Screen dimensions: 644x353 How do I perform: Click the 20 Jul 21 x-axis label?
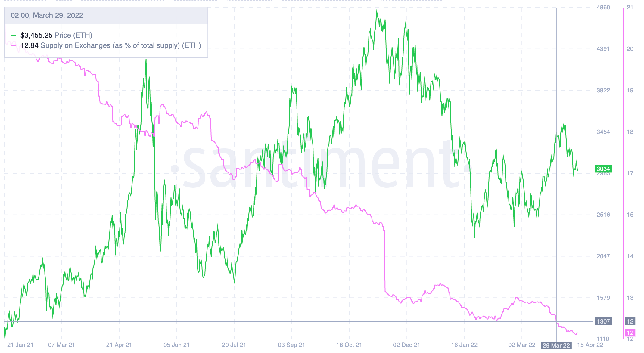234,345
